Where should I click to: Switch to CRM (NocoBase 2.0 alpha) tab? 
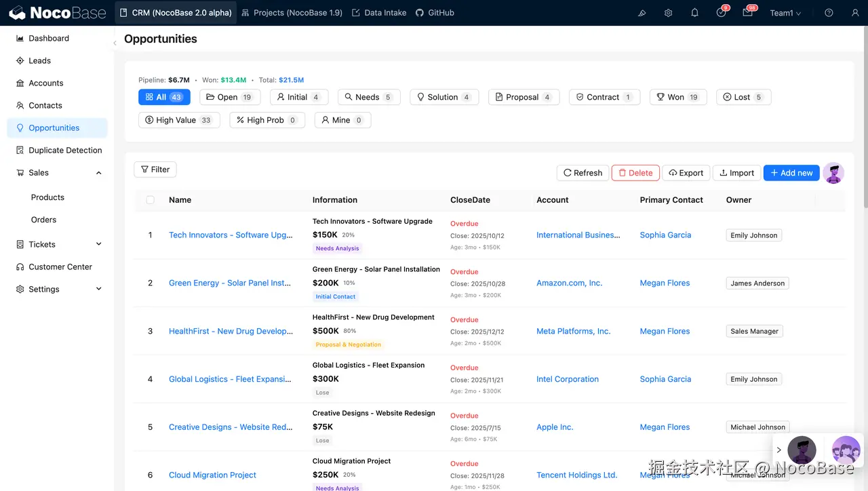click(x=176, y=13)
